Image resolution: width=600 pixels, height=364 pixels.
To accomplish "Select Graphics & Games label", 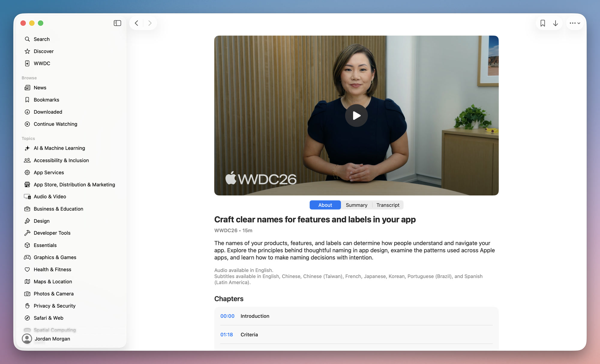I will [x=55, y=257].
